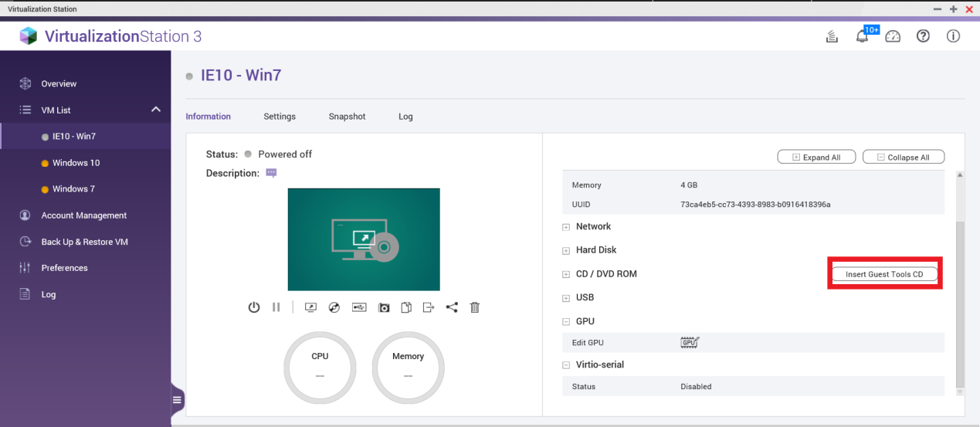Click the VM console preview thumbnail
This screenshot has height=427, width=980.
(364, 239)
